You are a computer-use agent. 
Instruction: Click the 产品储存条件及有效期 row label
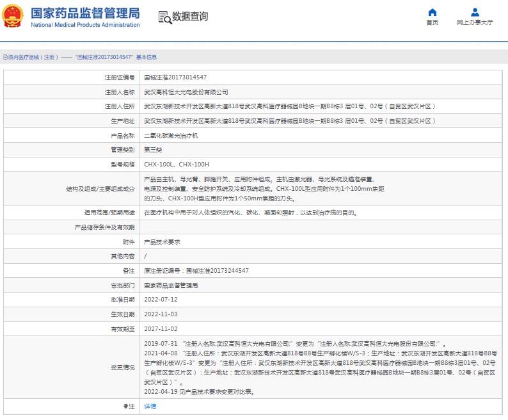105,227
